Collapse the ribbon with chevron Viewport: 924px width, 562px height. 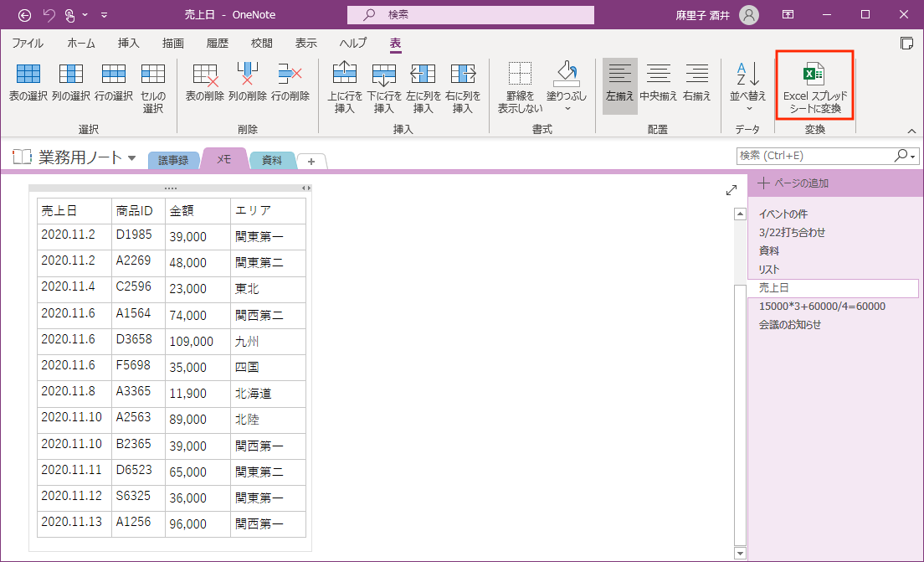[911, 131]
